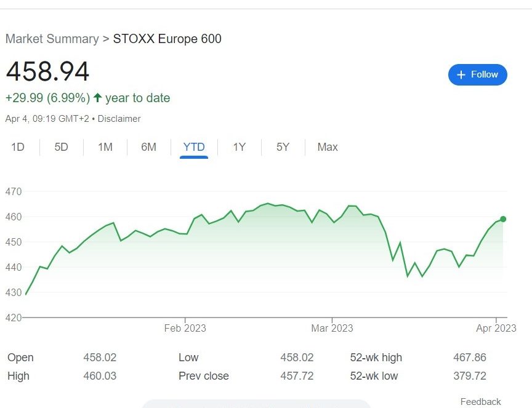Image resolution: width=532 pixels, height=408 pixels.
Task: Click the plus icon on Follow button
Action: pos(461,74)
